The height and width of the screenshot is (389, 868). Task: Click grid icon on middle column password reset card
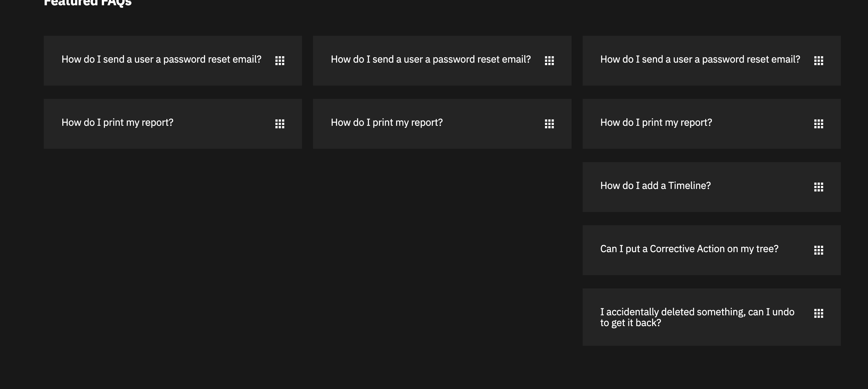coord(549,61)
